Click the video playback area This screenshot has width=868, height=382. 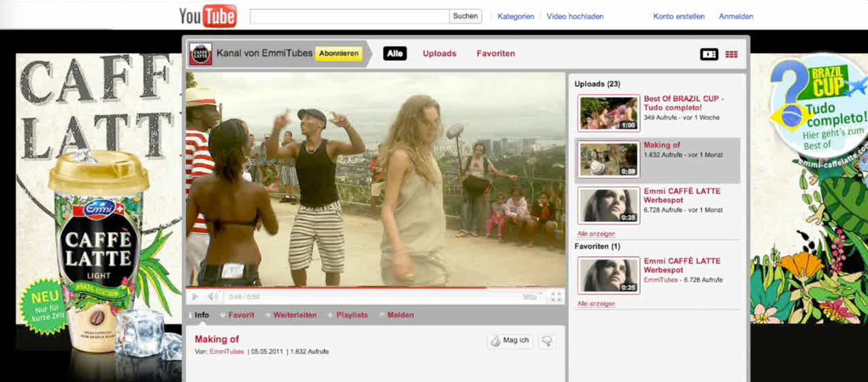click(x=375, y=179)
